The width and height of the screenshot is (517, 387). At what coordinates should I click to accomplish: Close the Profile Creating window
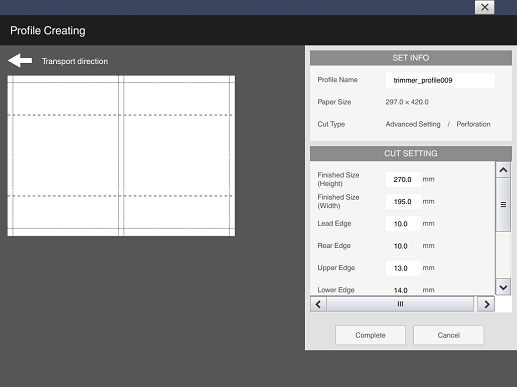click(484, 7)
